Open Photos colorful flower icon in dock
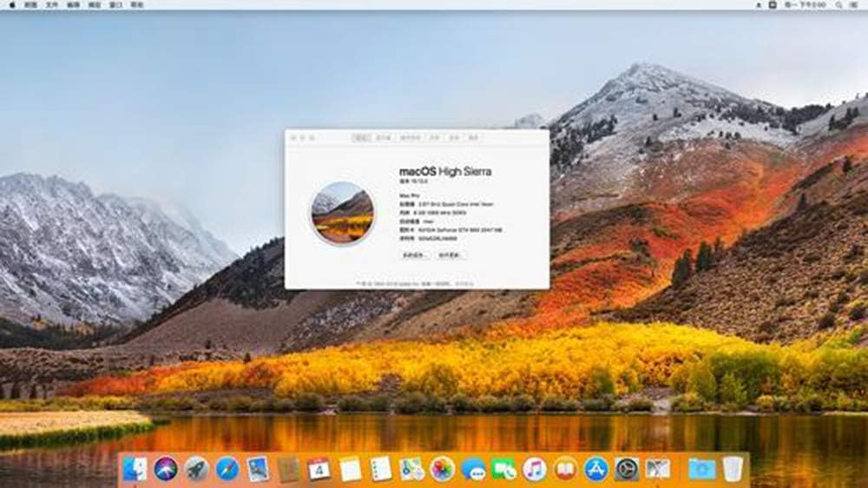868x488 pixels. click(442, 469)
